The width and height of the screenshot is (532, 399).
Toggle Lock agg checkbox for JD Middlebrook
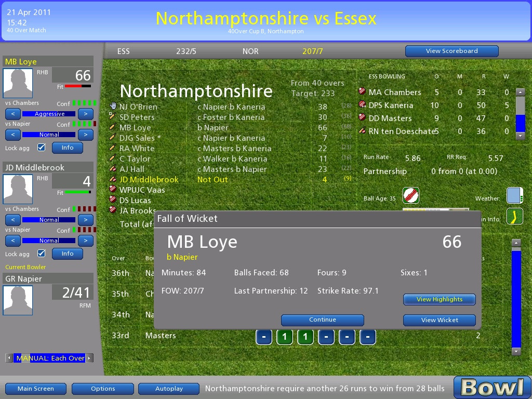[42, 254]
